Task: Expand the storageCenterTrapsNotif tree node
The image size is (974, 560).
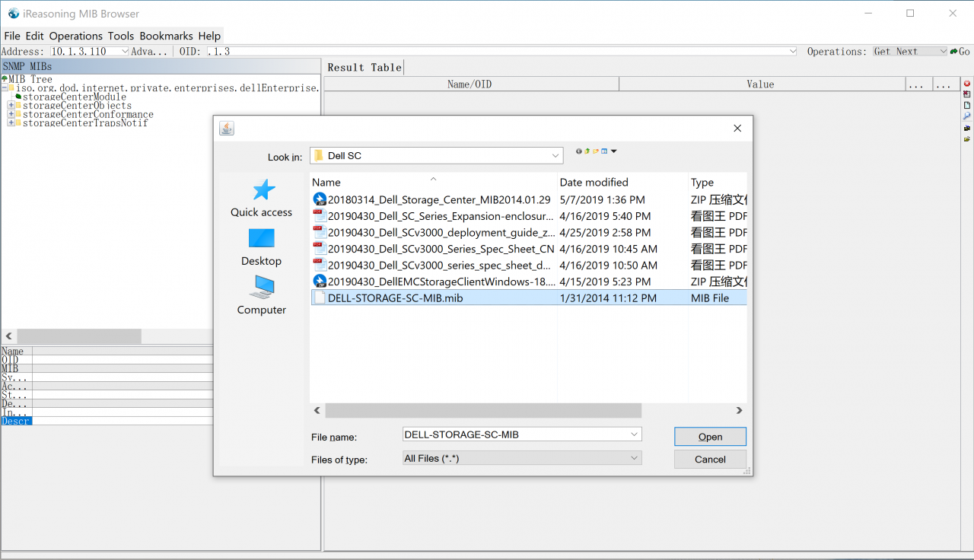Action: tap(11, 123)
